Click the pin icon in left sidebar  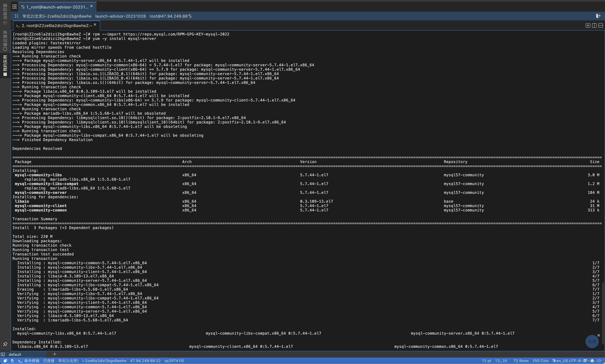(x=5, y=344)
